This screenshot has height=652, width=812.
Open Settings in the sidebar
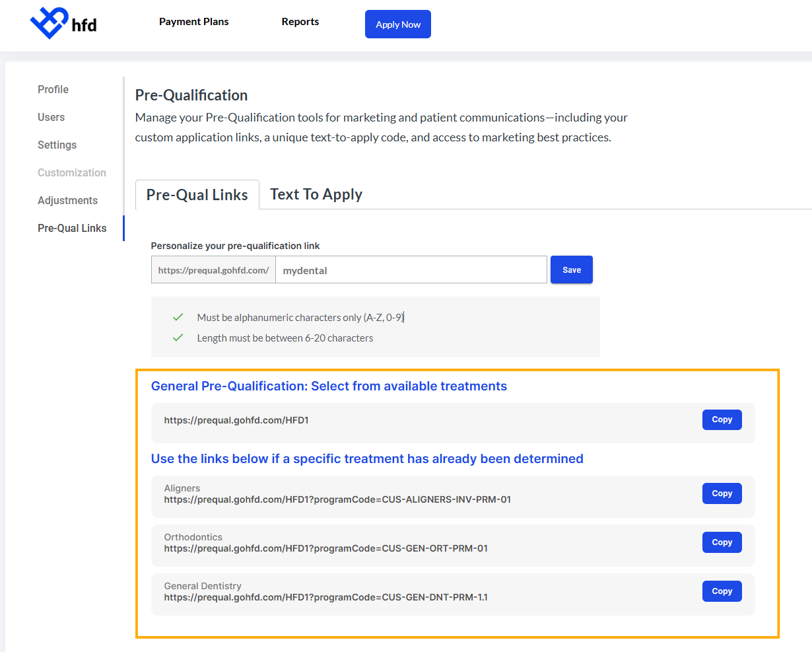[57, 145]
